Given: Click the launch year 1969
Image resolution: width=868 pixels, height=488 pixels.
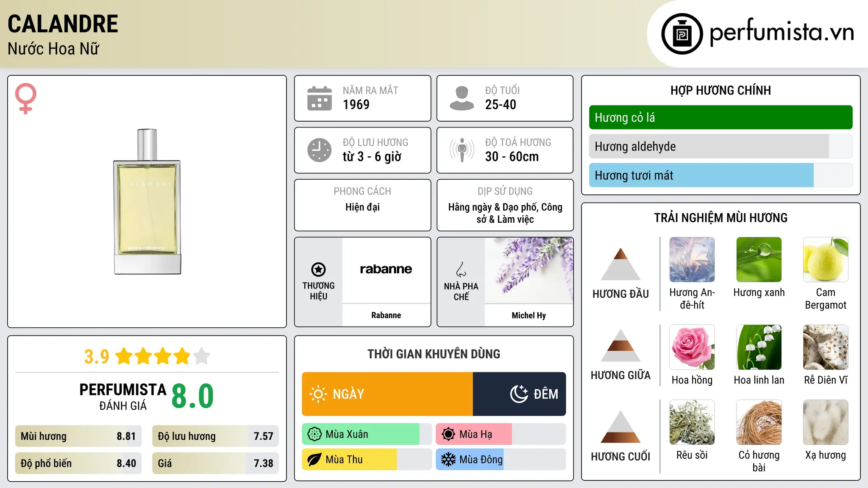Looking at the screenshot, I should [x=356, y=105].
